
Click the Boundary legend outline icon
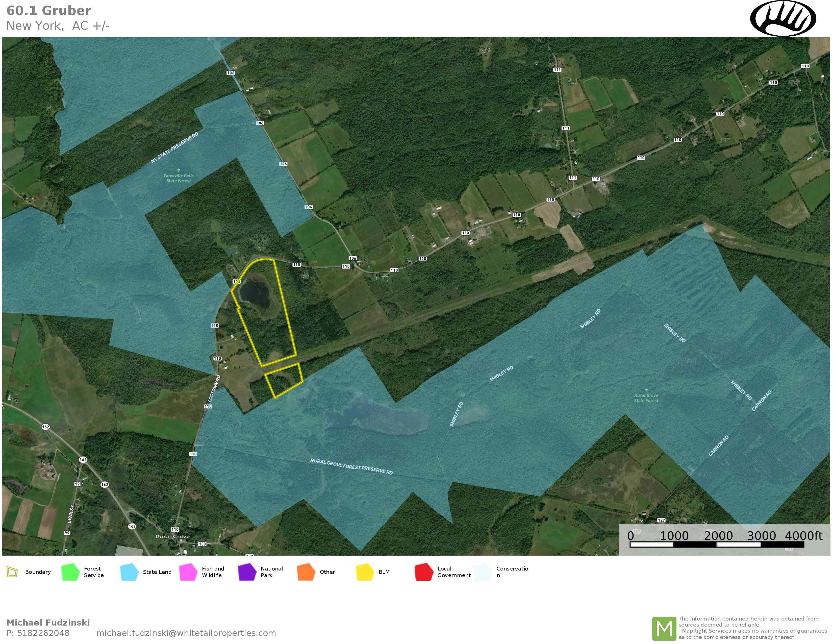(x=12, y=572)
